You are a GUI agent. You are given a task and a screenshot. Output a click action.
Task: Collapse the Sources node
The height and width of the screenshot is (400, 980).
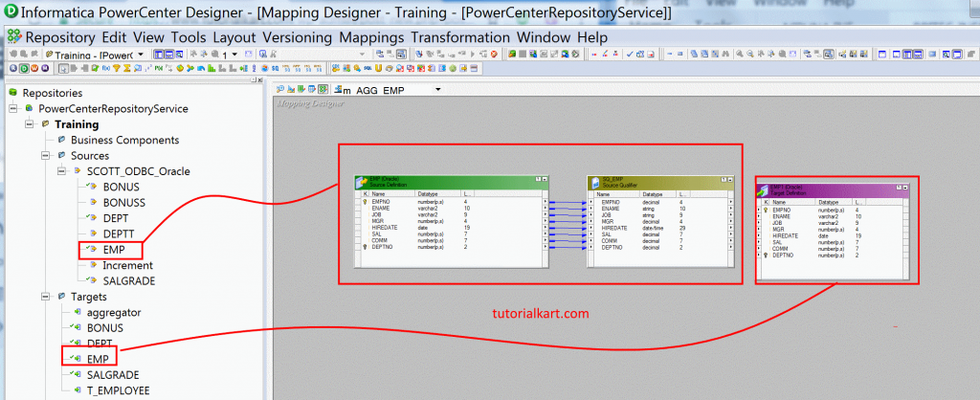[45, 156]
